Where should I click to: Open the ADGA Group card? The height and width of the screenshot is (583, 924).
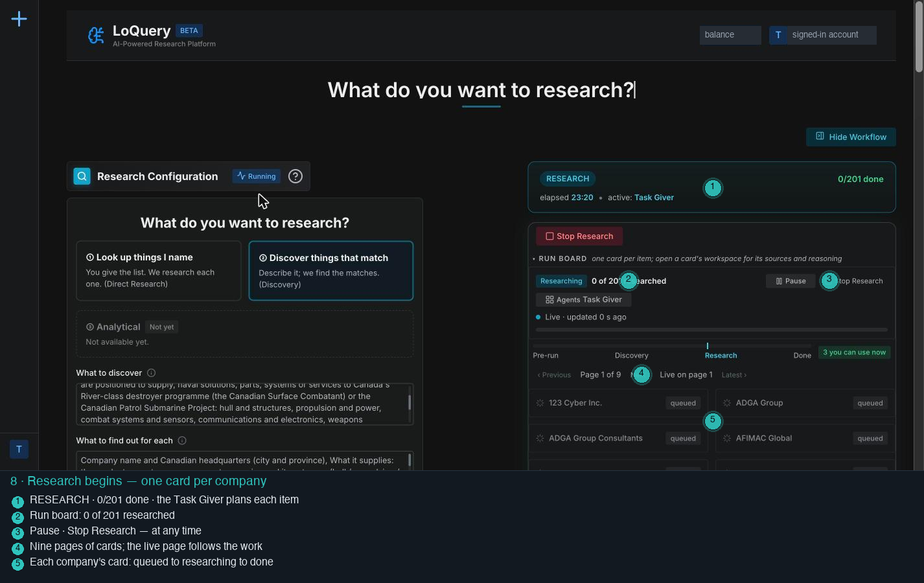pos(805,403)
